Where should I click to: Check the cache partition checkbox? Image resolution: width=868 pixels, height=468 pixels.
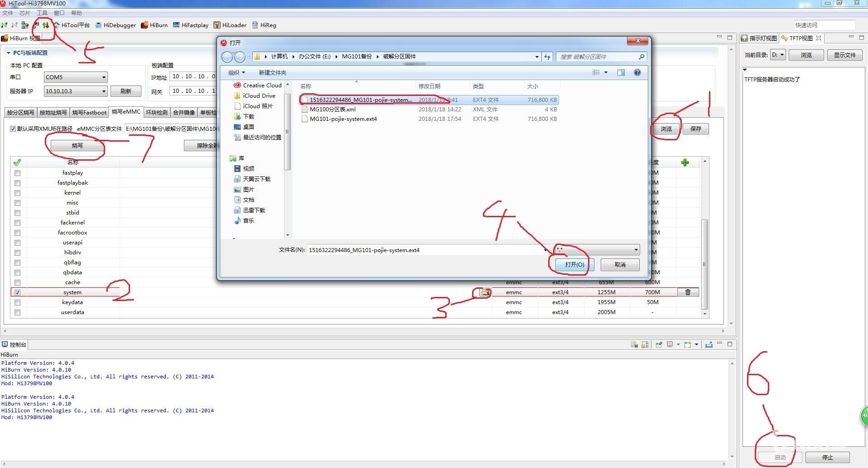[x=17, y=282]
